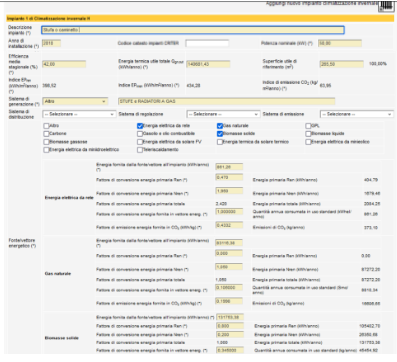This screenshot has height=362, width=397.
Task: Click the Anno di installazione field
Action: (51, 43)
